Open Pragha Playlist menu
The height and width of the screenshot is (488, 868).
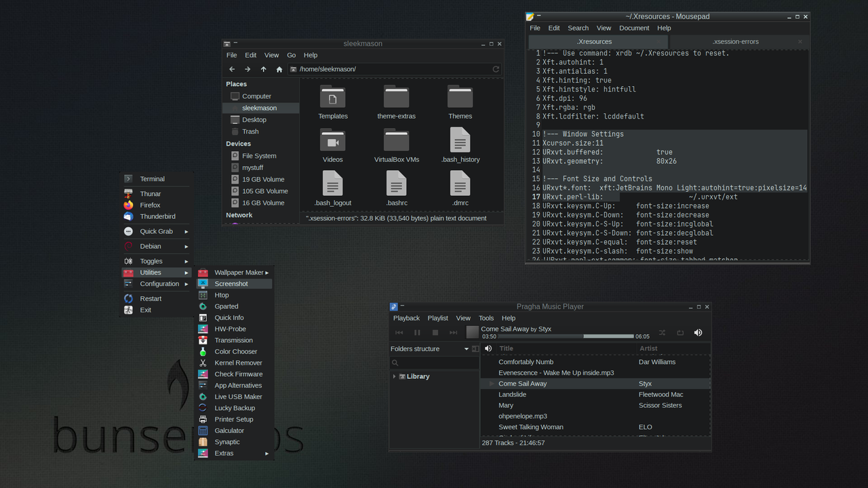[x=437, y=318]
